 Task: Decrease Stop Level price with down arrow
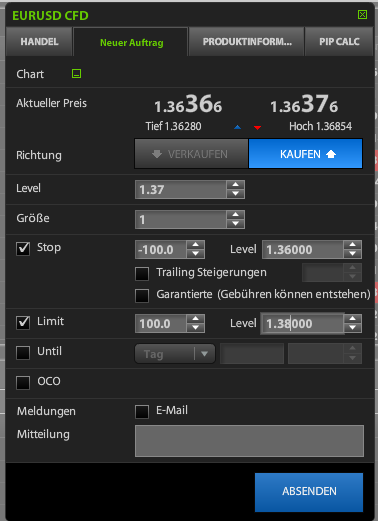[352, 254]
